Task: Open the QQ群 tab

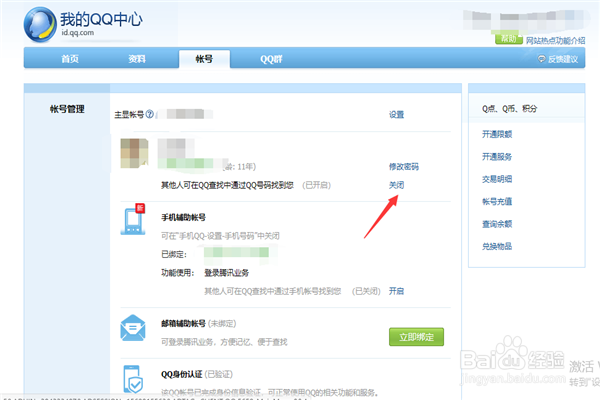Action: (x=271, y=59)
